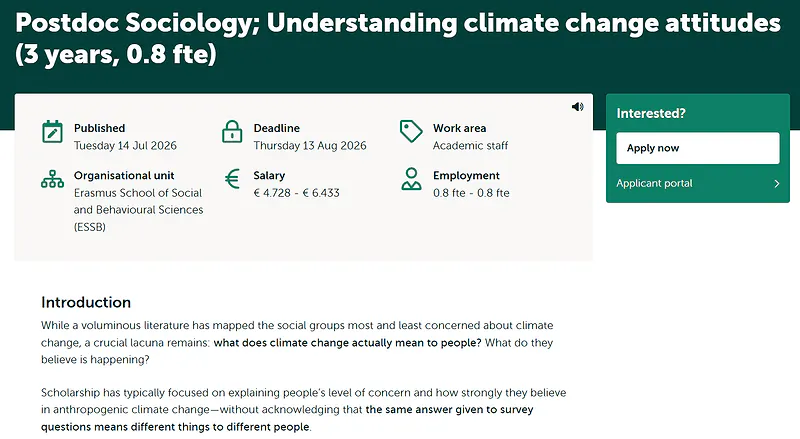
Task: Click the Deadline padlock icon
Action: [x=232, y=132]
